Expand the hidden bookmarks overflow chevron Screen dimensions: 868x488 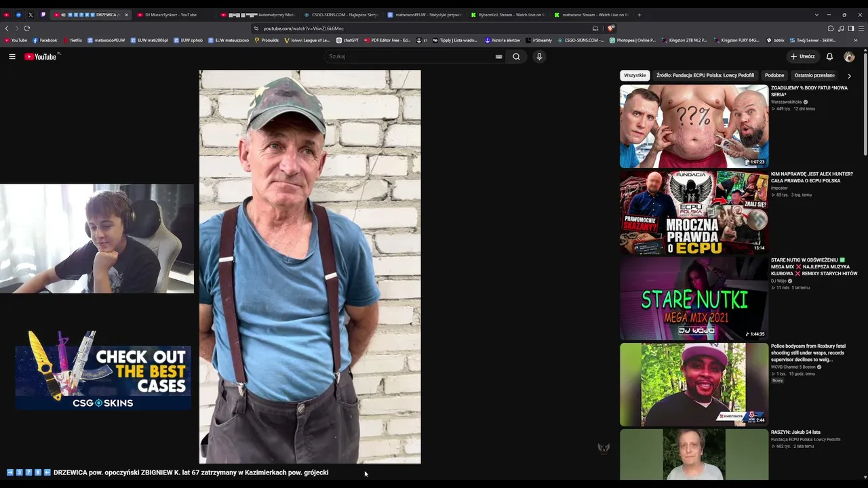pyautogui.click(x=856, y=40)
